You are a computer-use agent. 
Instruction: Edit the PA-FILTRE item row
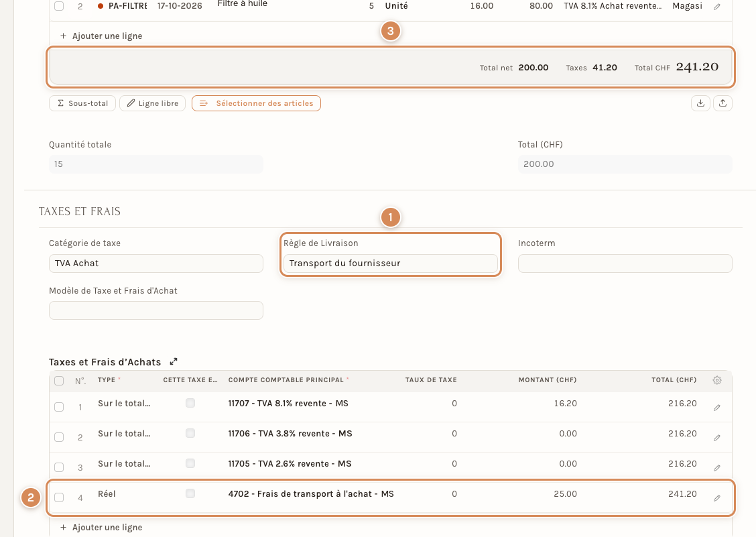click(x=717, y=6)
